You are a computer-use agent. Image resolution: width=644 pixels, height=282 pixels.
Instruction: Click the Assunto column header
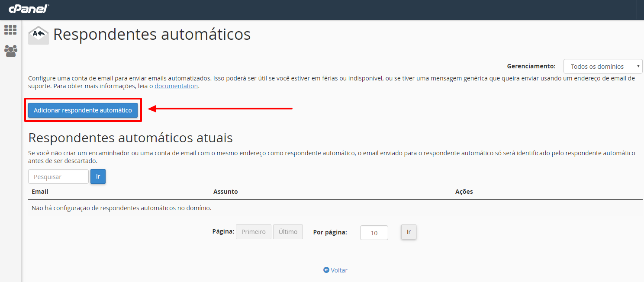pyautogui.click(x=225, y=192)
